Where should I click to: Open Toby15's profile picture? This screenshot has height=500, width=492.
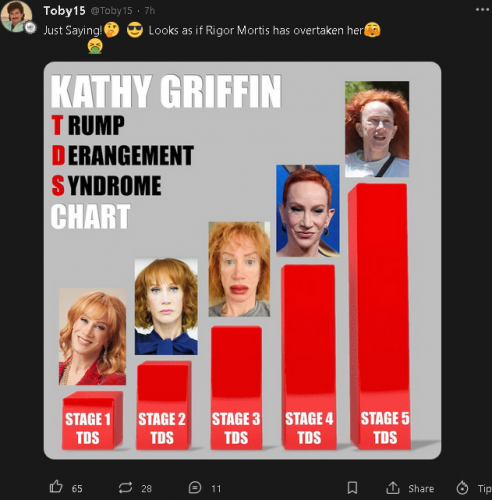[x=16, y=16]
